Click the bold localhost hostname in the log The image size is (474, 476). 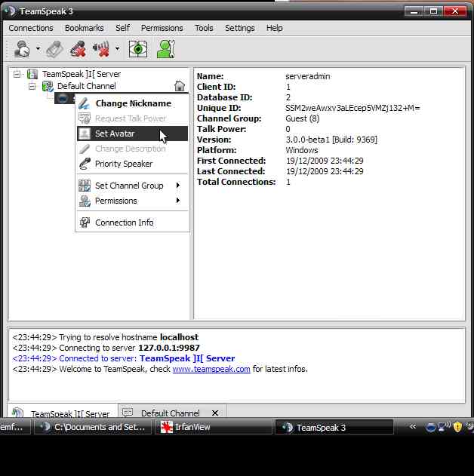coord(179,337)
